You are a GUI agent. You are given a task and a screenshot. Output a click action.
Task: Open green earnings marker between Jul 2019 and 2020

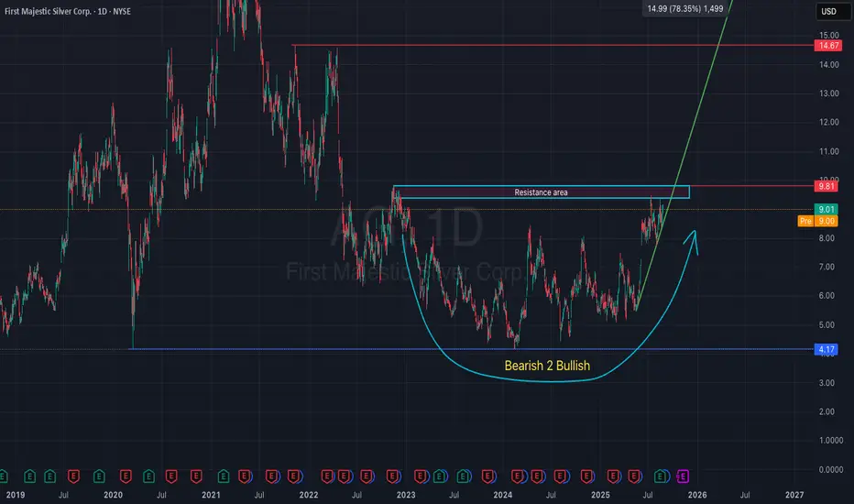coord(99,477)
